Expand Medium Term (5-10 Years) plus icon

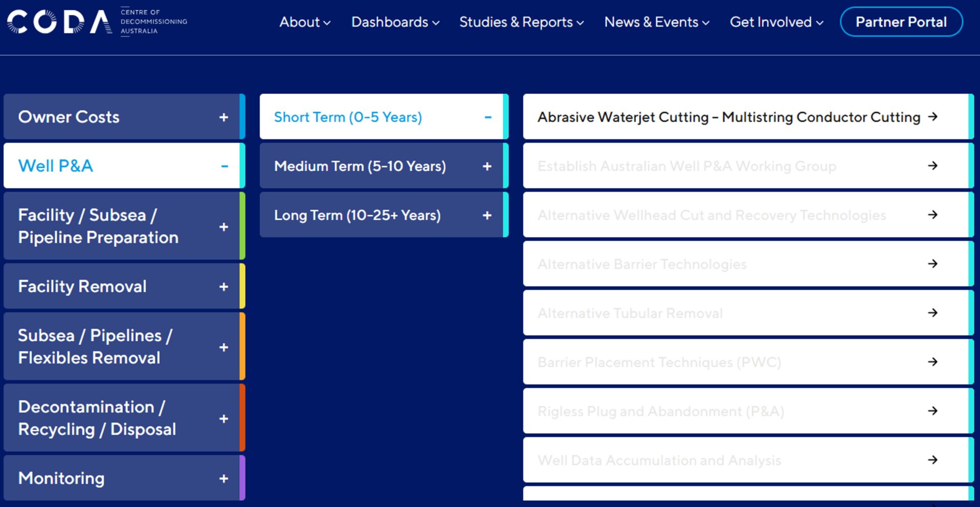pos(487,166)
